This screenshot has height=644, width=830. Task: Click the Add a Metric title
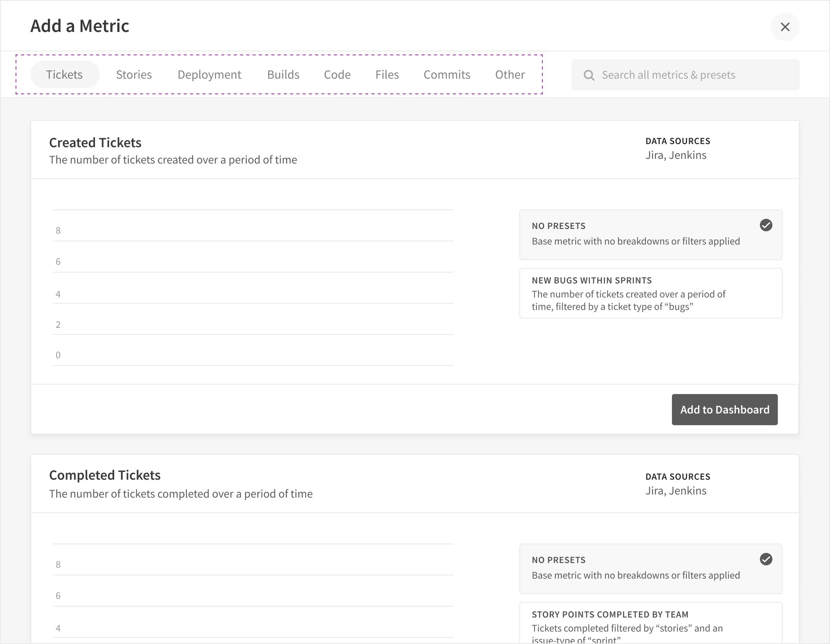coord(80,26)
